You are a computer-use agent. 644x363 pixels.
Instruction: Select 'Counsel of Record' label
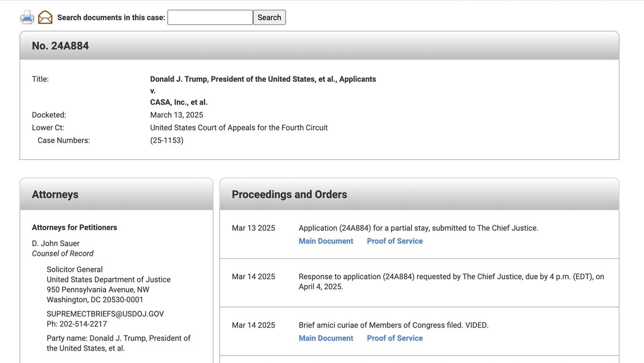[63, 253]
